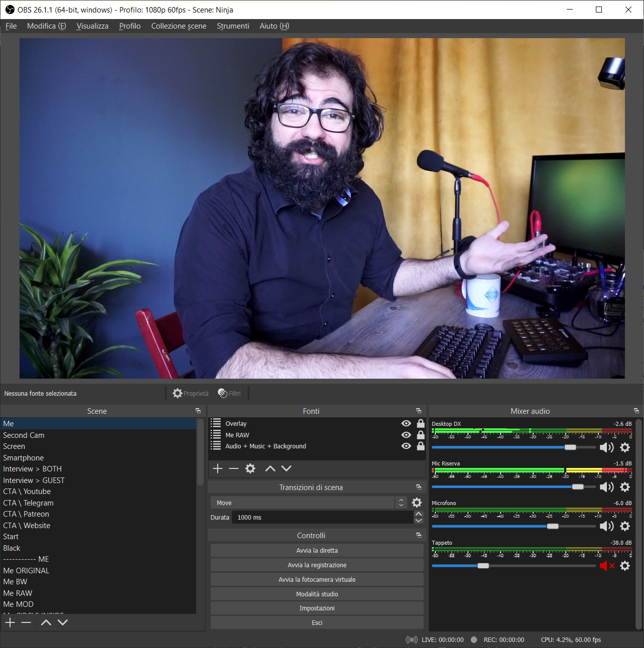
Task: Undock the Mixer audio panel
Action: click(x=636, y=411)
